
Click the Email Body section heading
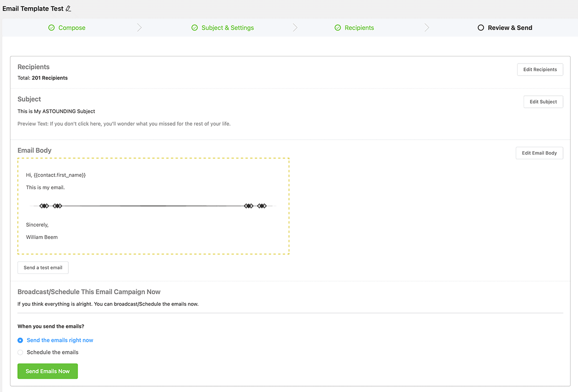pos(35,150)
